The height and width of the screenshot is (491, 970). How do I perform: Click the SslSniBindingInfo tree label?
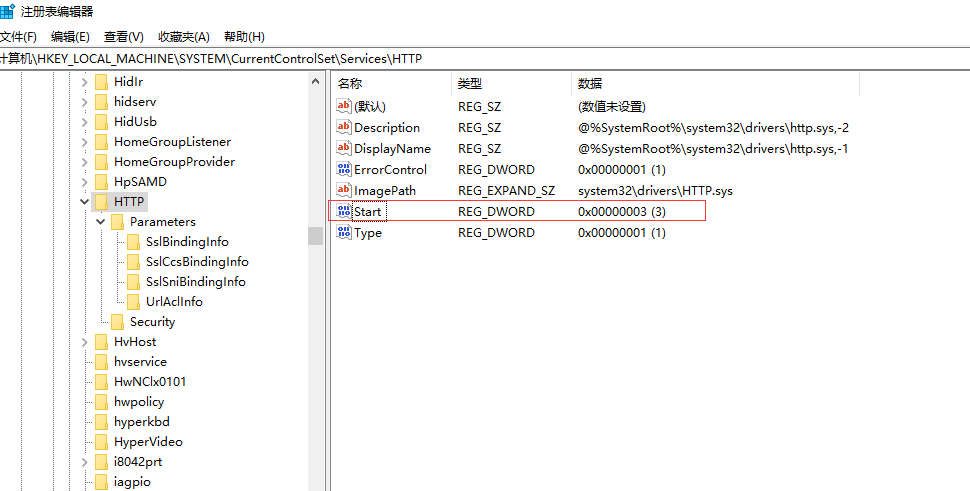[195, 282]
